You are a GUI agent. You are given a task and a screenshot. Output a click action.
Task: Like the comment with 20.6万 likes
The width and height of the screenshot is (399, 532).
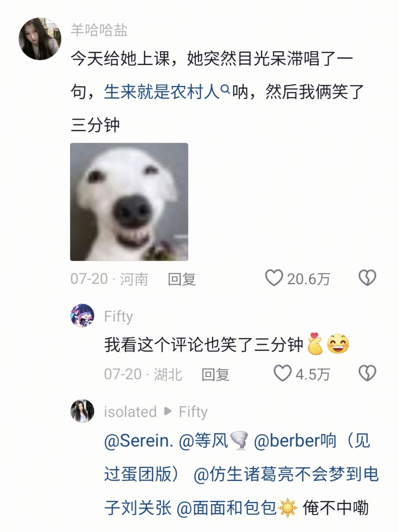point(274,278)
